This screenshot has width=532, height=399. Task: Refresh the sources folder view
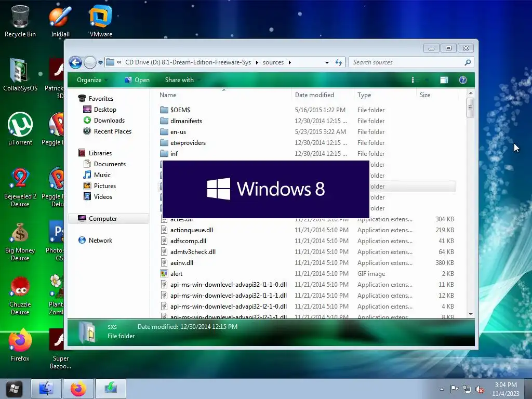click(338, 62)
